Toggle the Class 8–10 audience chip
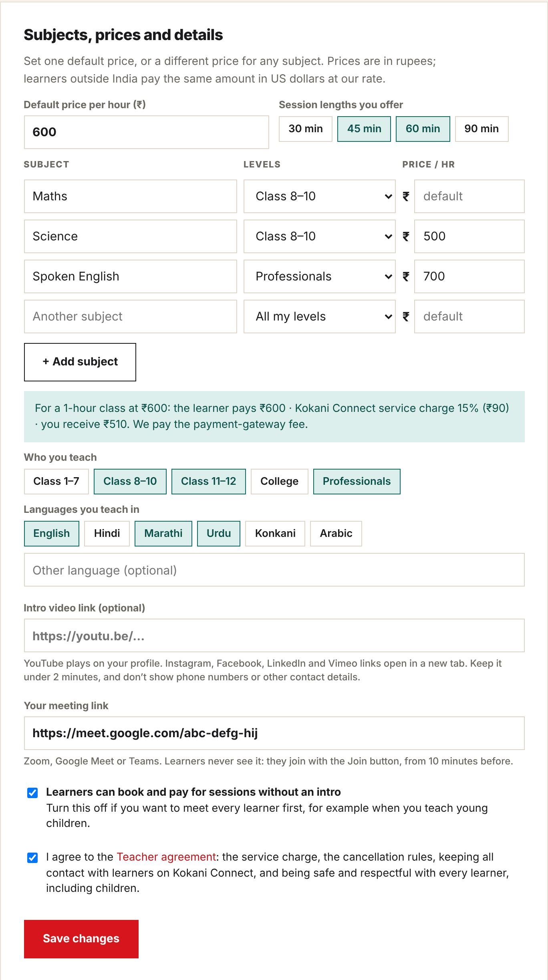The width and height of the screenshot is (548, 980). point(130,482)
